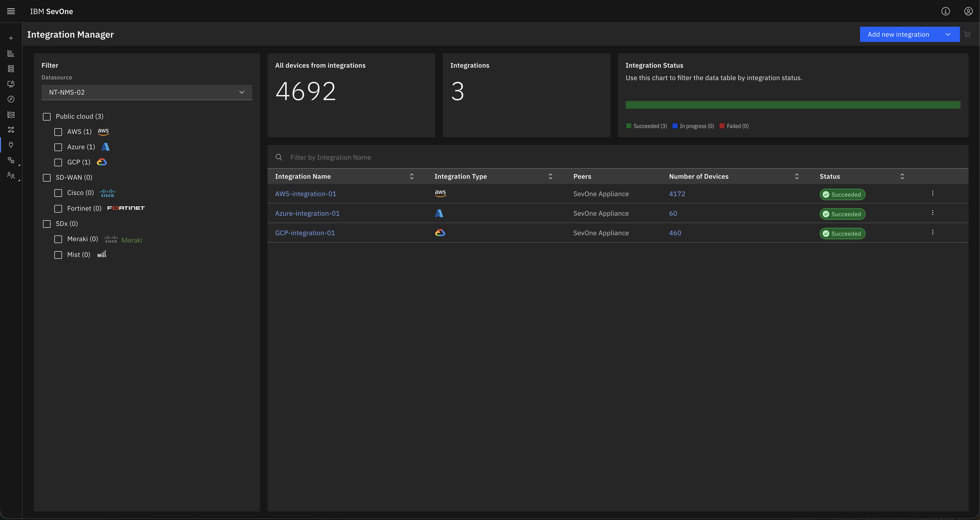This screenshot has height=520, width=980.
Task: Click the Azure logo in filter panel
Action: (x=105, y=147)
